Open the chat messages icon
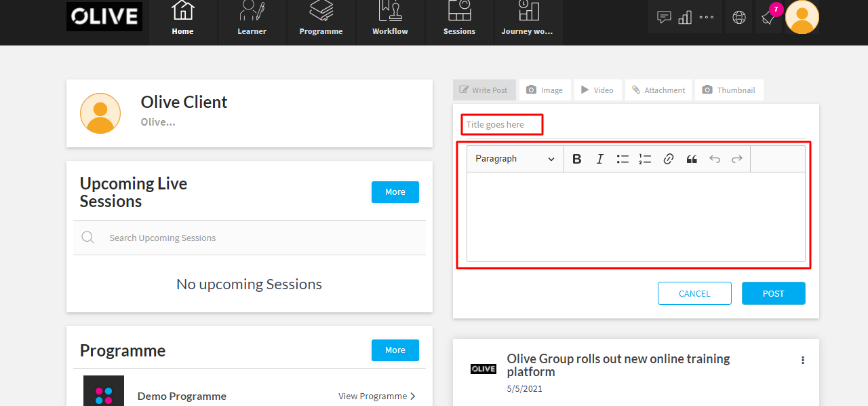 (x=664, y=17)
